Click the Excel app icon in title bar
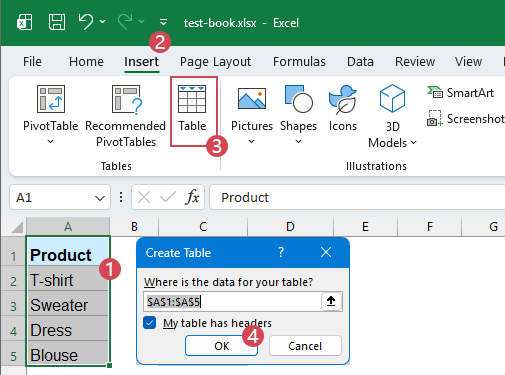 (x=25, y=22)
